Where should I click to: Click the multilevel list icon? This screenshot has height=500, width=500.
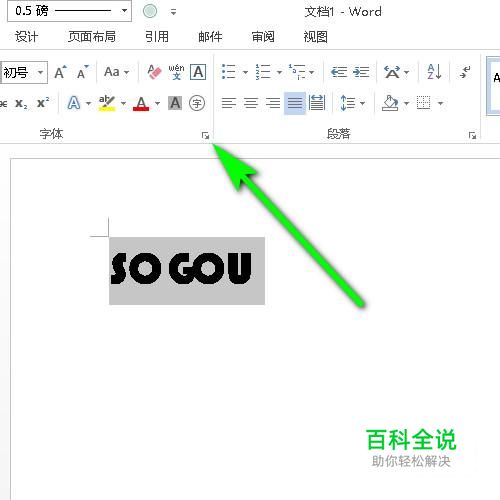297,72
